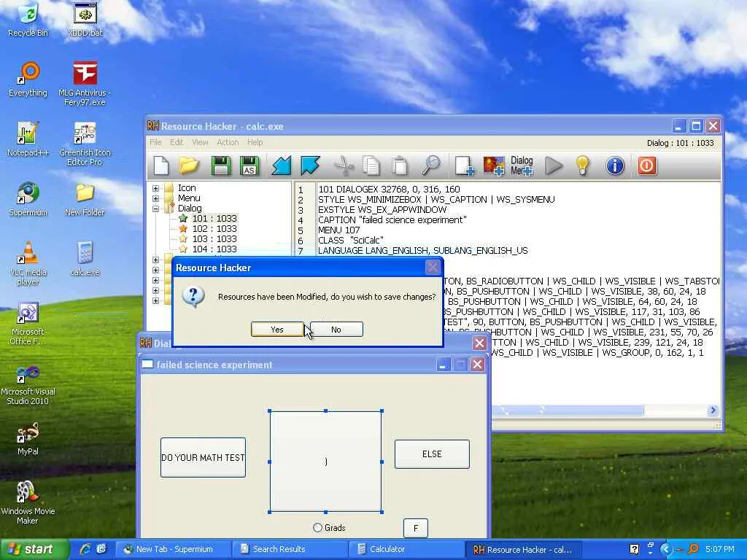
Task: Click the Dialog Menu add icon
Action: tap(522, 166)
